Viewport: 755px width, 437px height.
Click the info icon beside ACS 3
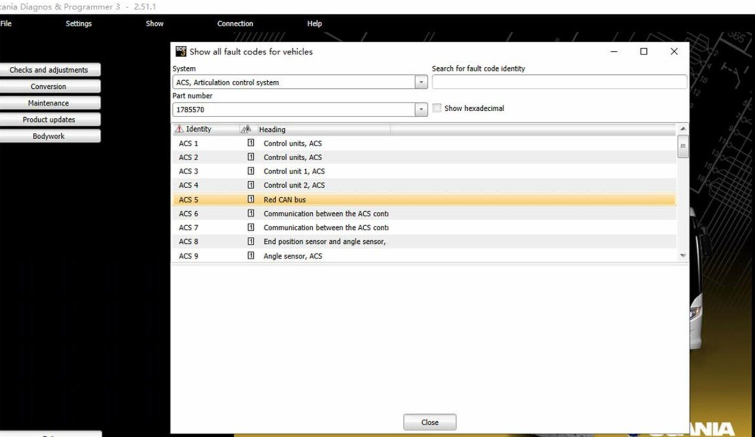tap(251, 171)
